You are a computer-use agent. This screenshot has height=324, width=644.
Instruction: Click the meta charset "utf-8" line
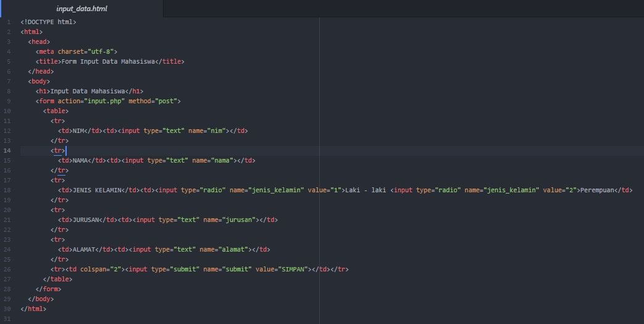(x=77, y=52)
